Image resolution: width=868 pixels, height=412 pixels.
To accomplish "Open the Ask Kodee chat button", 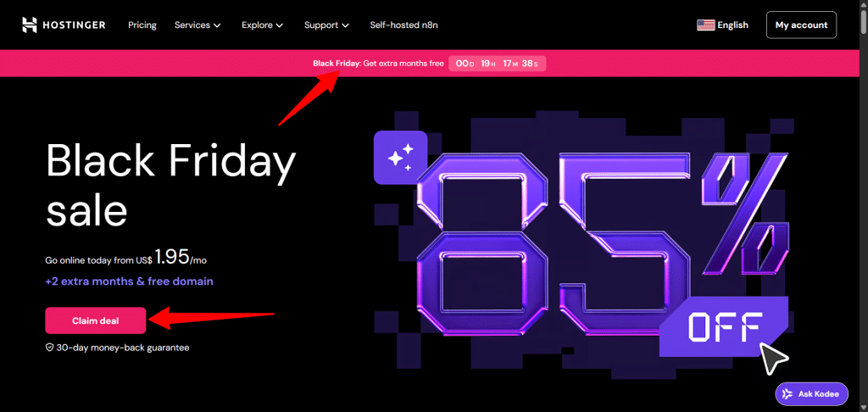I will (811, 394).
